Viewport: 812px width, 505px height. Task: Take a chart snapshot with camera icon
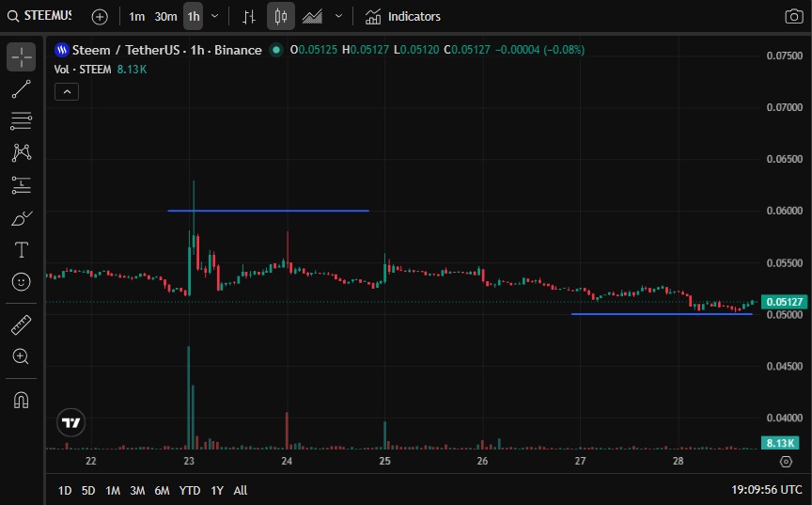[x=794, y=17]
